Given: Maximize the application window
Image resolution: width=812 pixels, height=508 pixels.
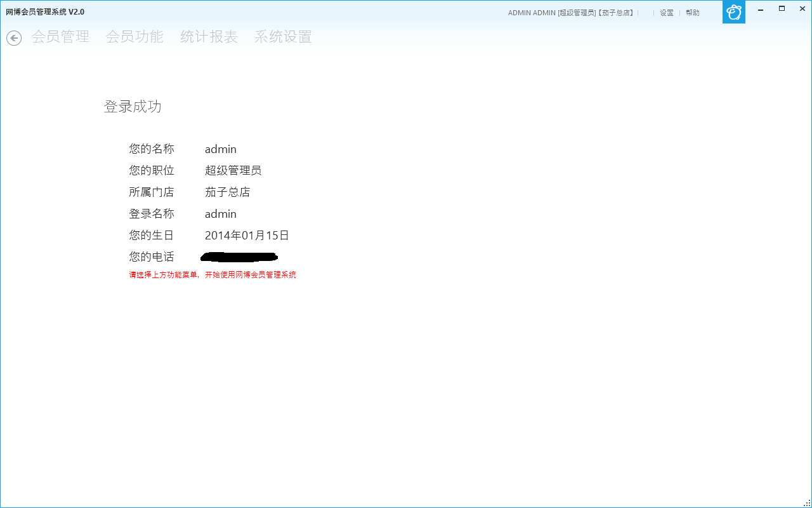Looking at the screenshot, I should pyautogui.click(x=782, y=9).
